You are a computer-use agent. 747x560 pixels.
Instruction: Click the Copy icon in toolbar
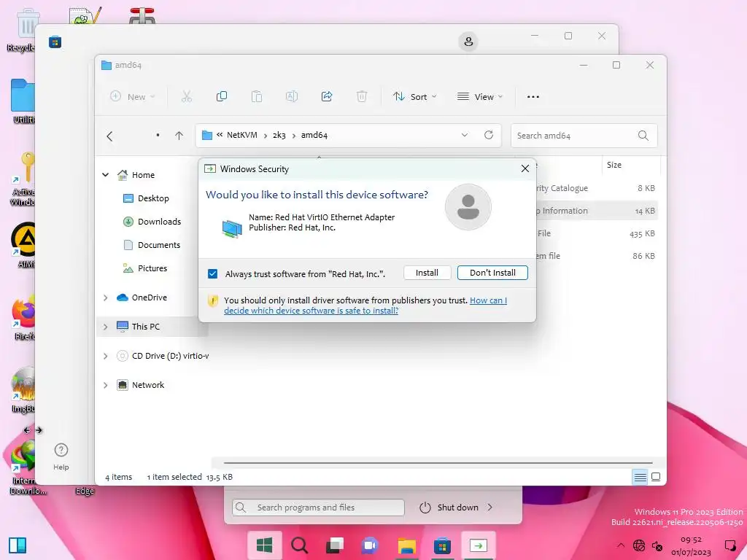[222, 97]
